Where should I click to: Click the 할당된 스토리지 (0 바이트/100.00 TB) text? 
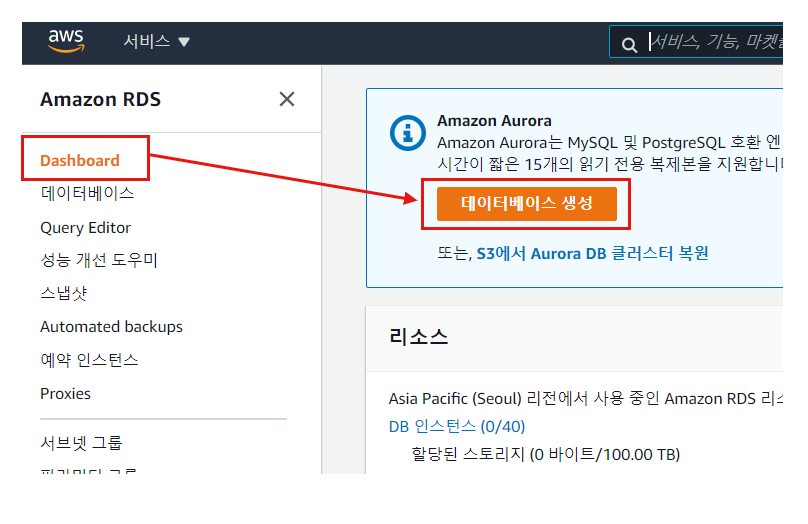pyautogui.click(x=546, y=454)
